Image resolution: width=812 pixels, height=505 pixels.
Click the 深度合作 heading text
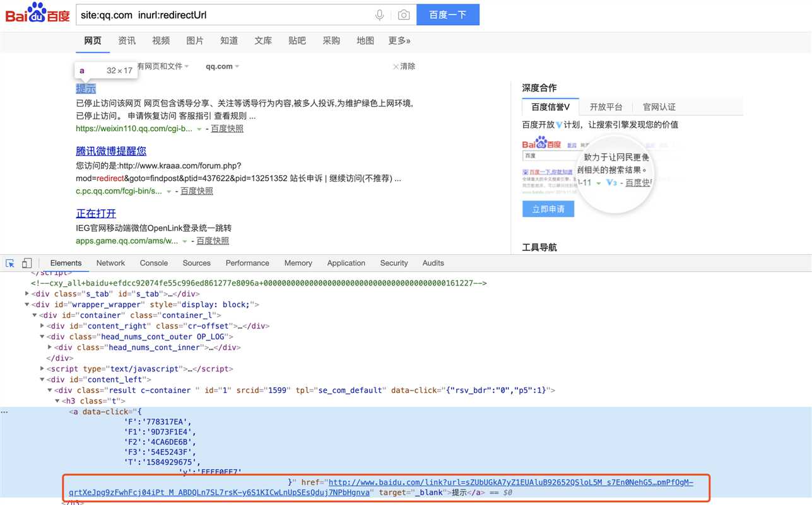[x=539, y=88]
